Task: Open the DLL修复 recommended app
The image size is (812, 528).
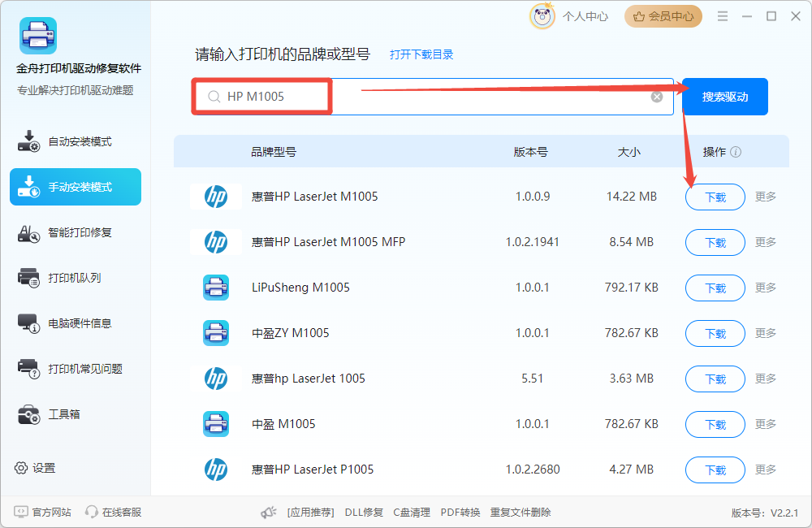Action: pyautogui.click(x=364, y=513)
